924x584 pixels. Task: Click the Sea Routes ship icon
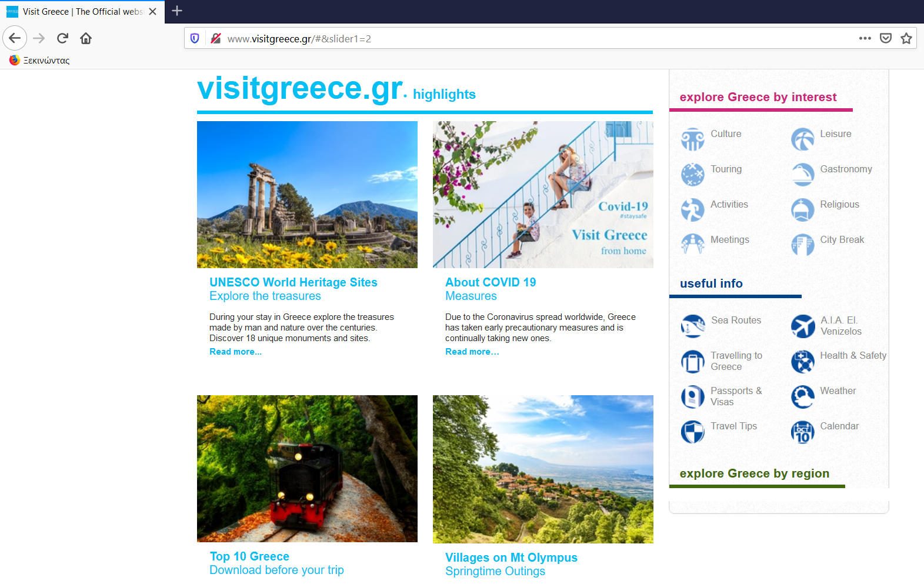point(692,326)
